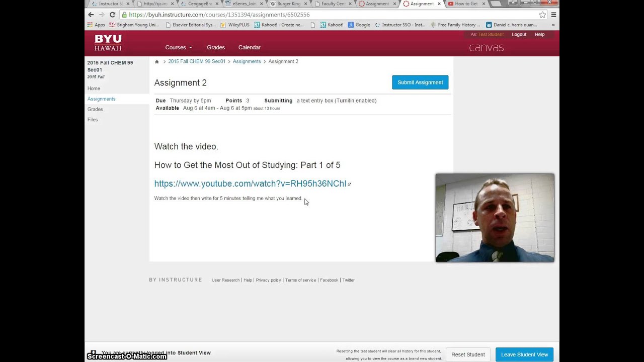
Task: Bookmark this page with the star icon
Action: pyautogui.click(x=542, y=15)
